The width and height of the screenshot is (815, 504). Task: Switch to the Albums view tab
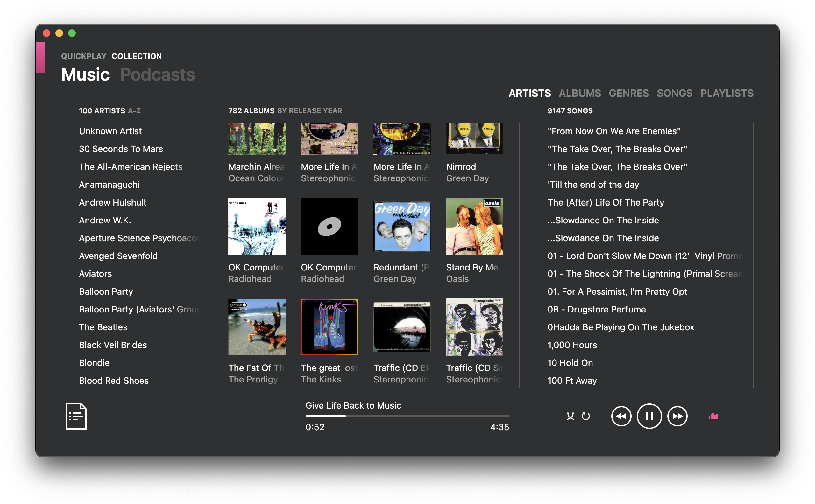click(579, 93)
